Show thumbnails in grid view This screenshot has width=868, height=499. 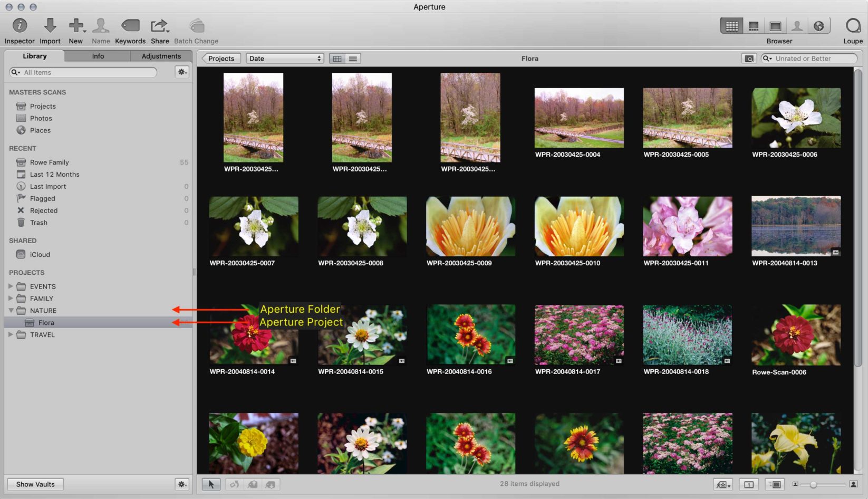tap(337, 59)
